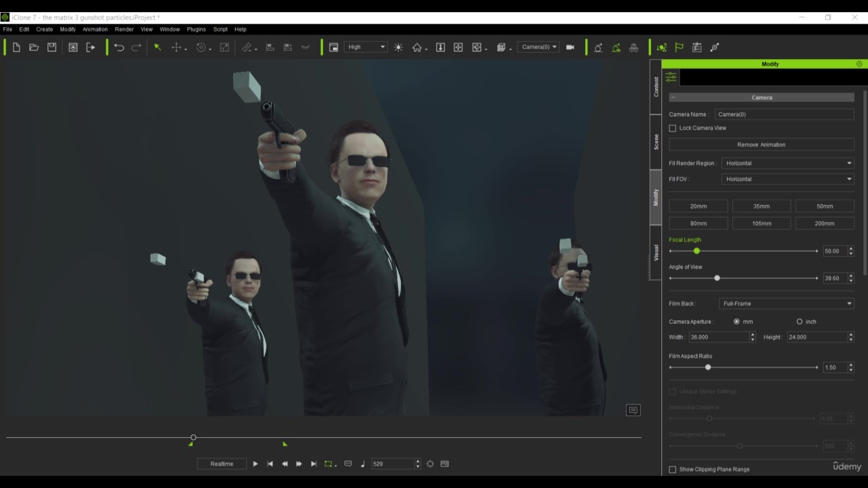Click the Focal Length slider handle

coord(696,251)
